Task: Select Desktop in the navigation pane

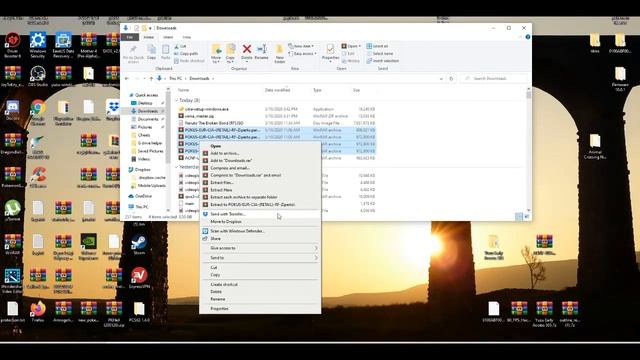Action: point(145,103)
